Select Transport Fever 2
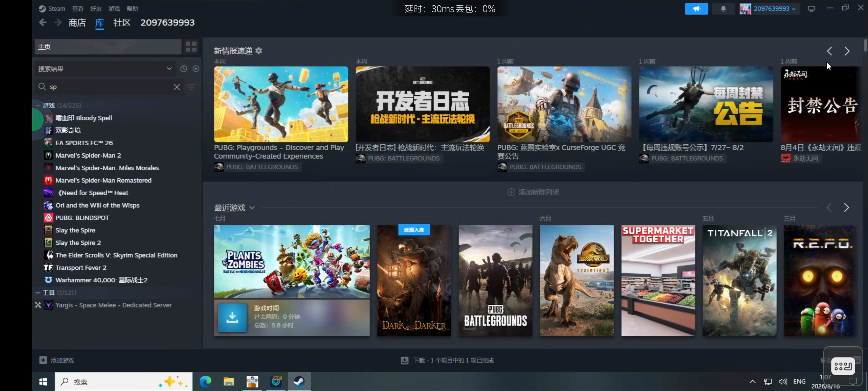Viewport: 868px width, 391px height. coord(81,268)
